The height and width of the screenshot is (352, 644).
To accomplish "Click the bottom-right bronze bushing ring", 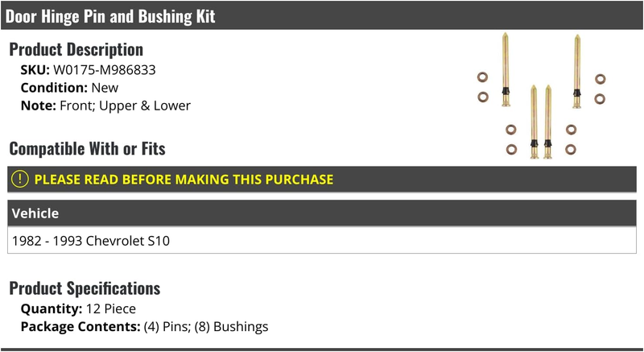I will coord(571,149).
